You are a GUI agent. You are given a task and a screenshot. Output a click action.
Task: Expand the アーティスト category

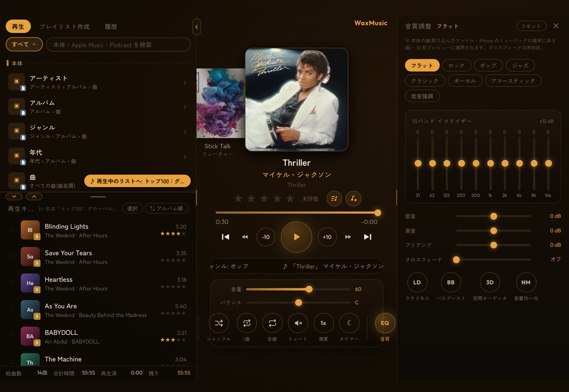tap(98, 82)
